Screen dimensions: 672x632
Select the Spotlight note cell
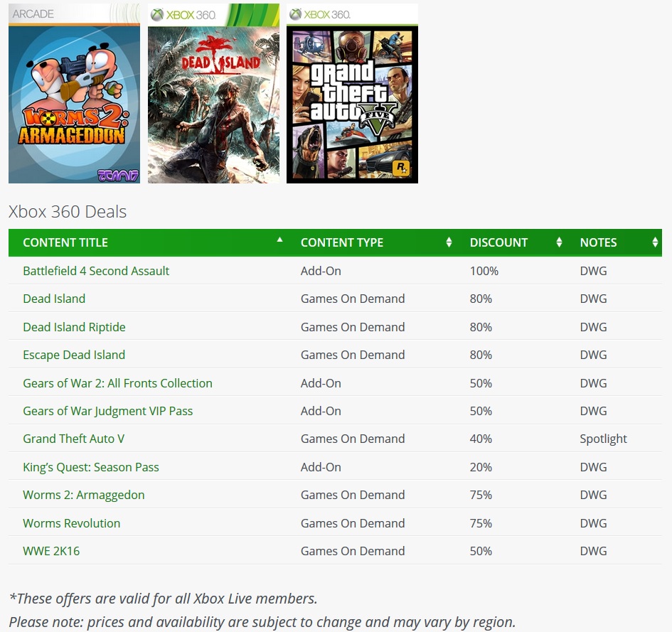click(603, 439)
